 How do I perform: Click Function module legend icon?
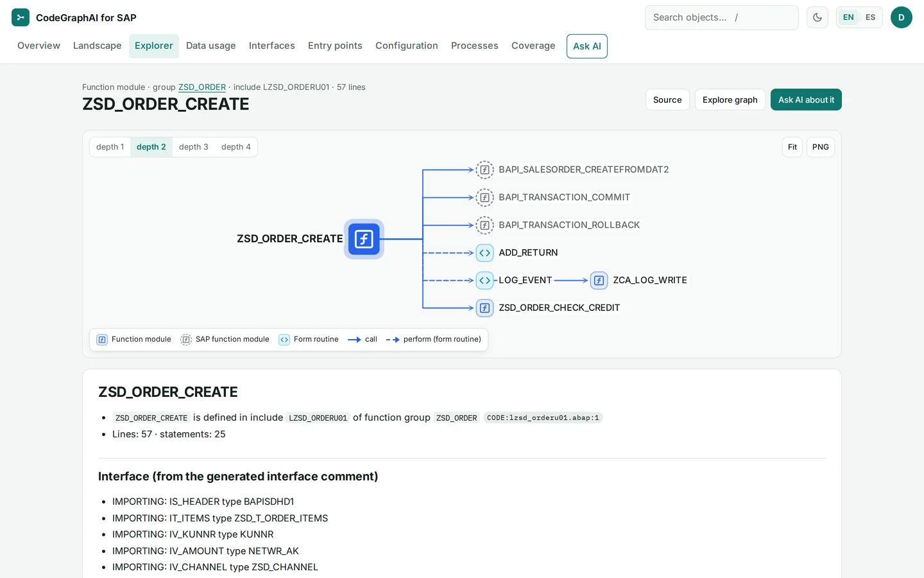click(x=102, y=340)
